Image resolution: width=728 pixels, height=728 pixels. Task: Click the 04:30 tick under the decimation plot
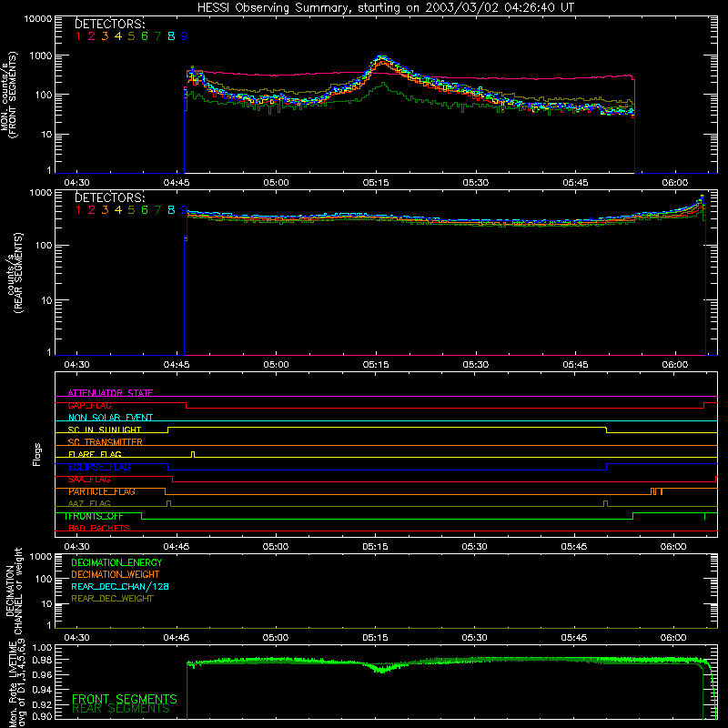click(x=76, y=638)
